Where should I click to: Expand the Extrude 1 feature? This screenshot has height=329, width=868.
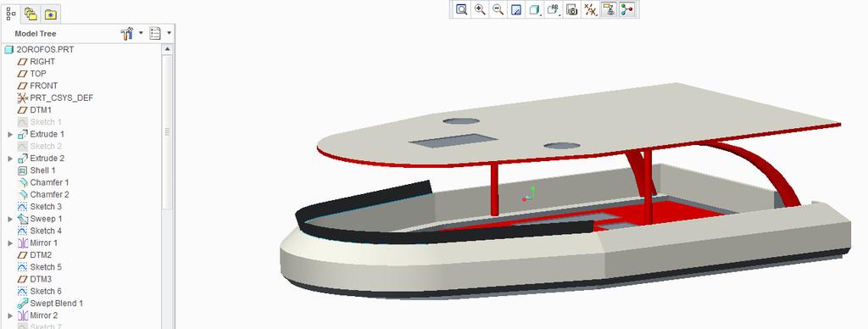[x=10, y=135]
